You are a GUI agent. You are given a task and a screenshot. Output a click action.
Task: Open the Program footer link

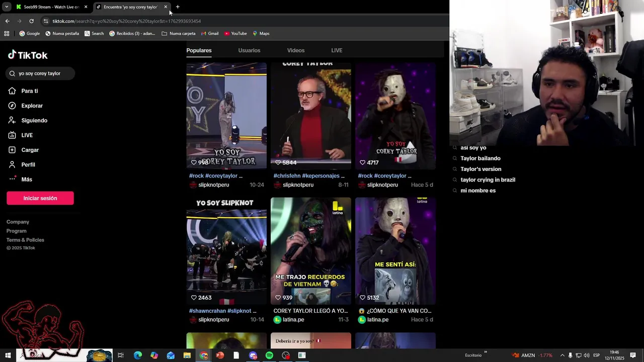pyautogui.click(x=17, y=231)
